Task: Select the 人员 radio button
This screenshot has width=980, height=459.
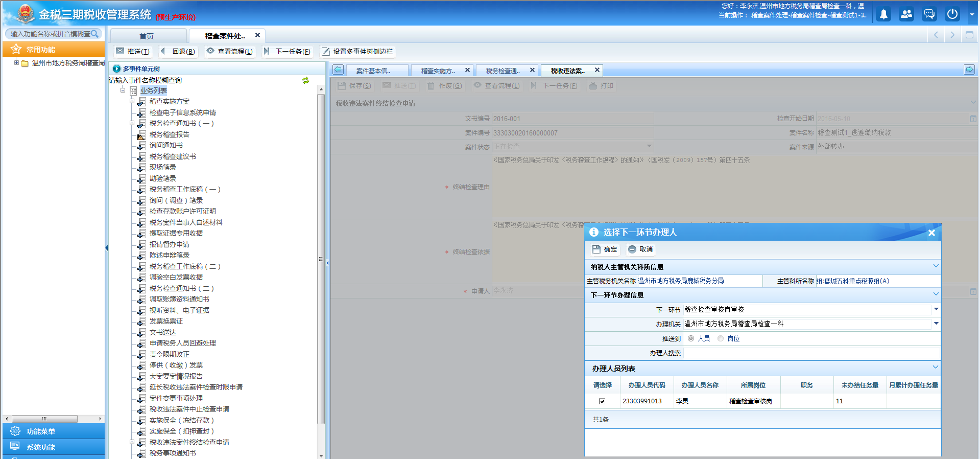Action: [x=691, y=338]
